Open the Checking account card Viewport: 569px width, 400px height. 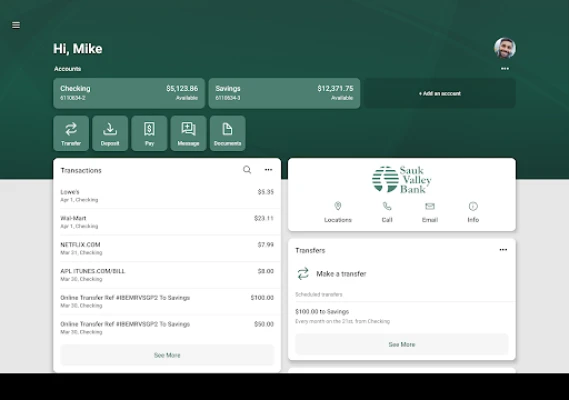129,93
